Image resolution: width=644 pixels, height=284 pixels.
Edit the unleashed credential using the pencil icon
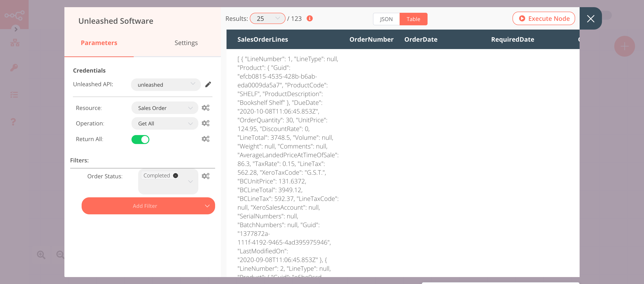pyautogui.click(x=208, y=84)
